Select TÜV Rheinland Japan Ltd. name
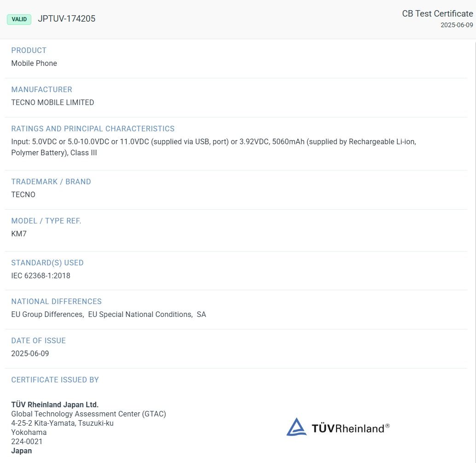476x463 pixels. pyautogui.click(x=55, y=404)
